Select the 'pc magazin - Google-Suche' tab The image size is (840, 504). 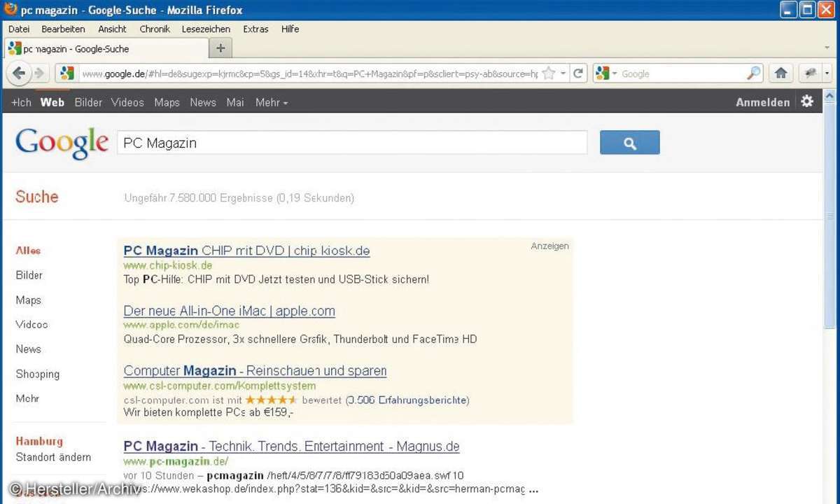coord(106,49)
